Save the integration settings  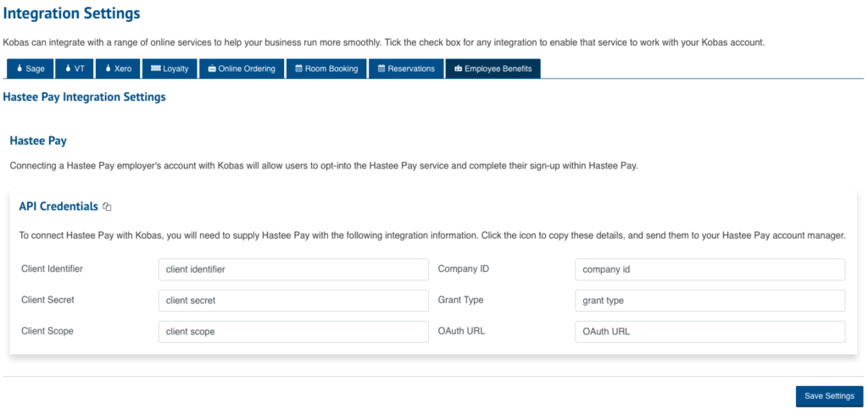point(829,396)
